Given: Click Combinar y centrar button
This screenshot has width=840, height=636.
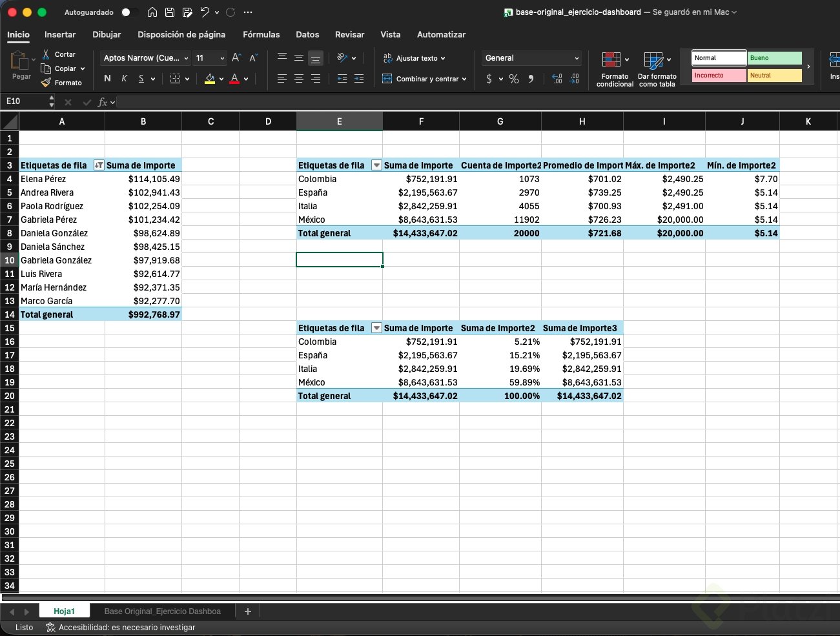Looking at the screenshot, I should 423,79.
